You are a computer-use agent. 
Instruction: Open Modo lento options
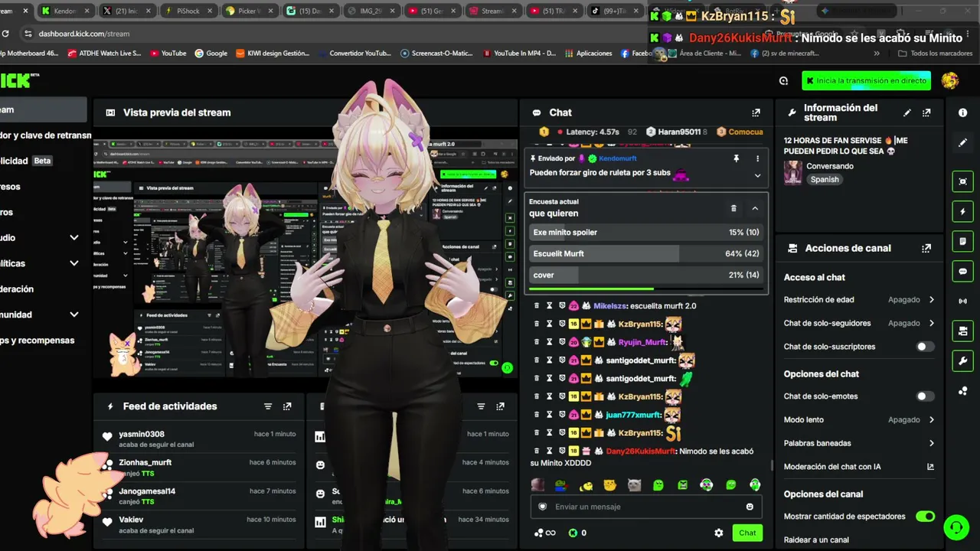coord(858,419)
